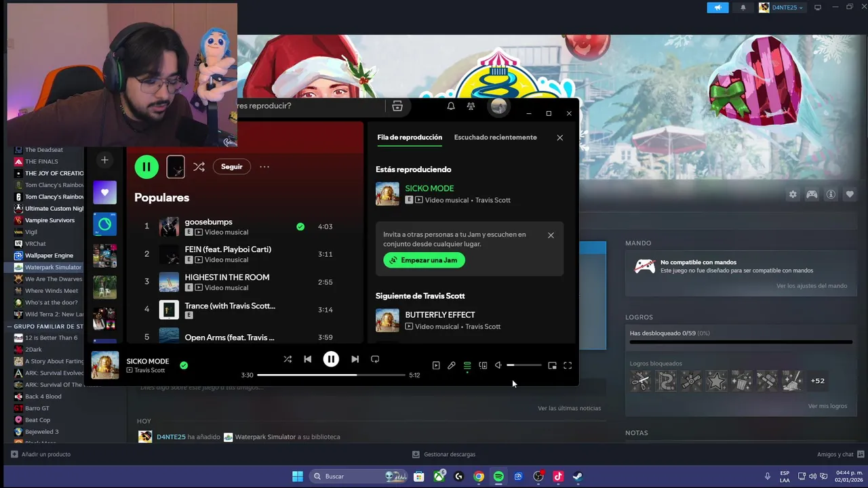868x488 pixels.
Task: Select Wallpaper Engine in Steam library
Action: (49, 256)
